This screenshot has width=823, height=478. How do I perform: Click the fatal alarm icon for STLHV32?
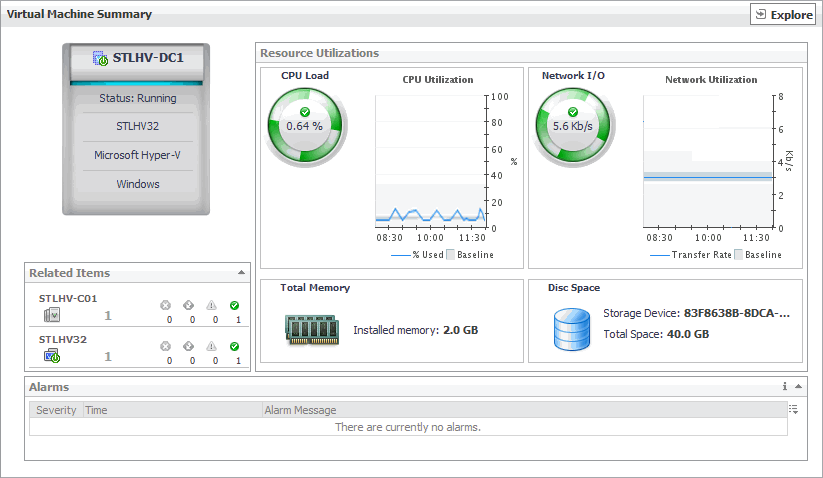coord(165,346)
